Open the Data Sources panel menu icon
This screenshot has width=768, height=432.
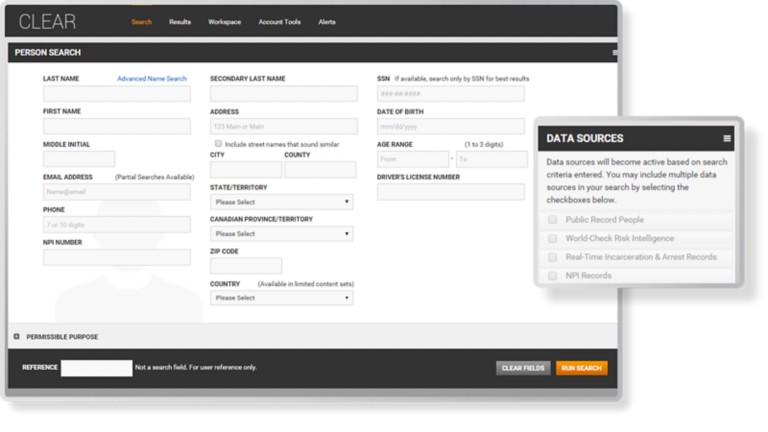[x=727, y=139]
